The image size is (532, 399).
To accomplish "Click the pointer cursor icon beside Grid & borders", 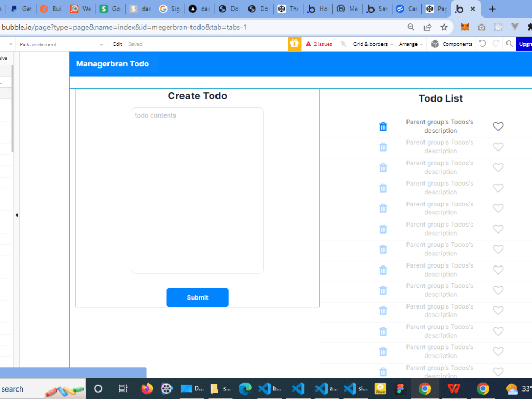I will [343, 44].
